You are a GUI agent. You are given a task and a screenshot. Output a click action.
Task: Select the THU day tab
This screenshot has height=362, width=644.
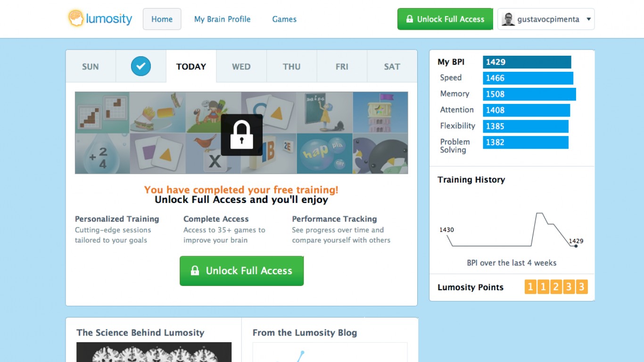[x=292, y=67]
